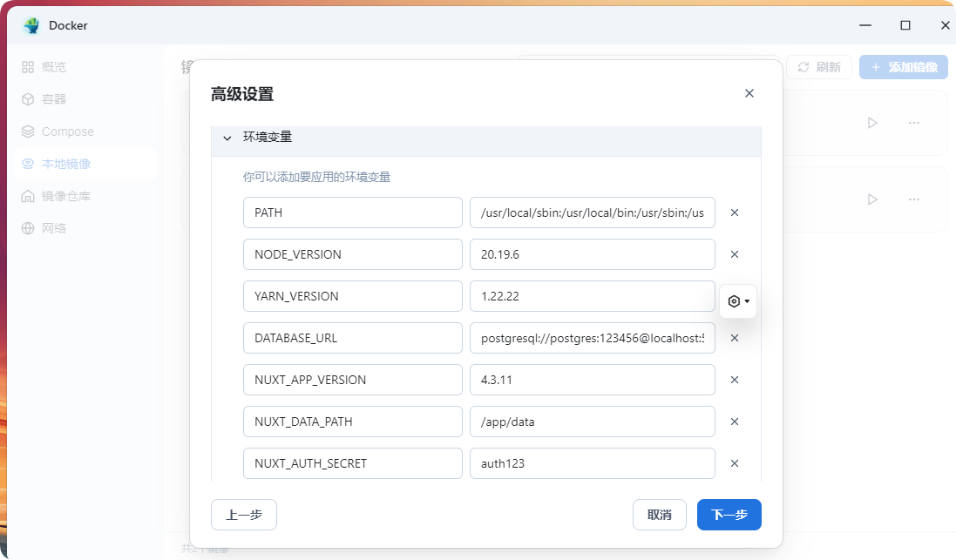Open more options for the first image
The height and width of the screenshot is (560, 956).
click(914, 123)
